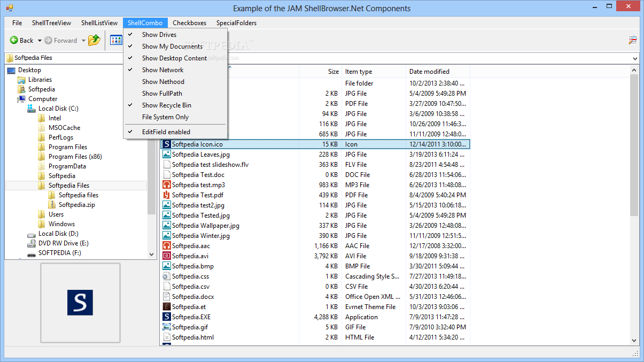
Task: Click the Softpedia.aac audio icon
Action: (167, 245)
